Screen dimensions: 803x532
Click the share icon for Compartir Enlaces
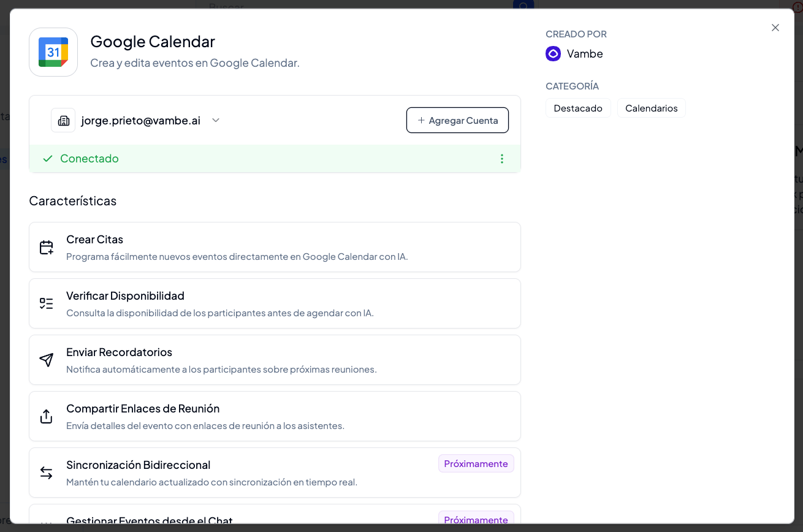(47, 416)
